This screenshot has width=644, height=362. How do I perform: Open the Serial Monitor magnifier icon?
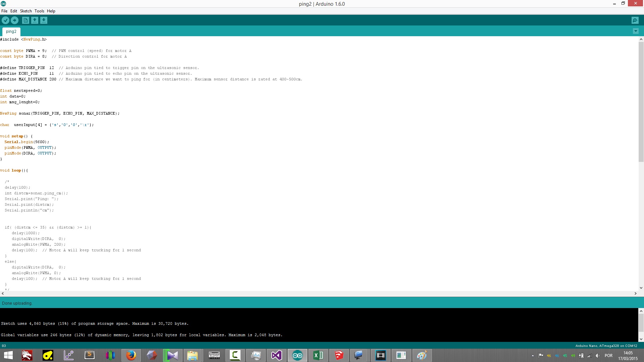635,20
